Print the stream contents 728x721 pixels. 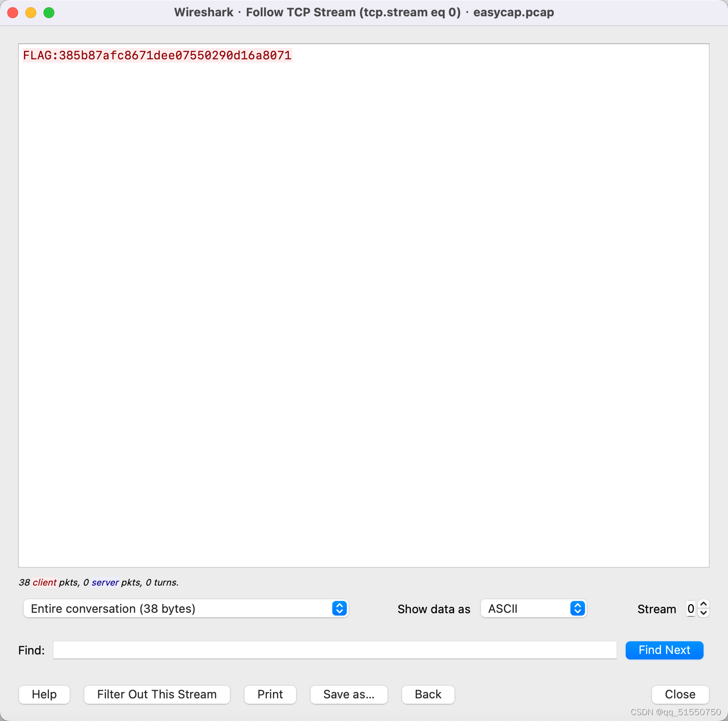pyautogui.click(x=270, y=694)
